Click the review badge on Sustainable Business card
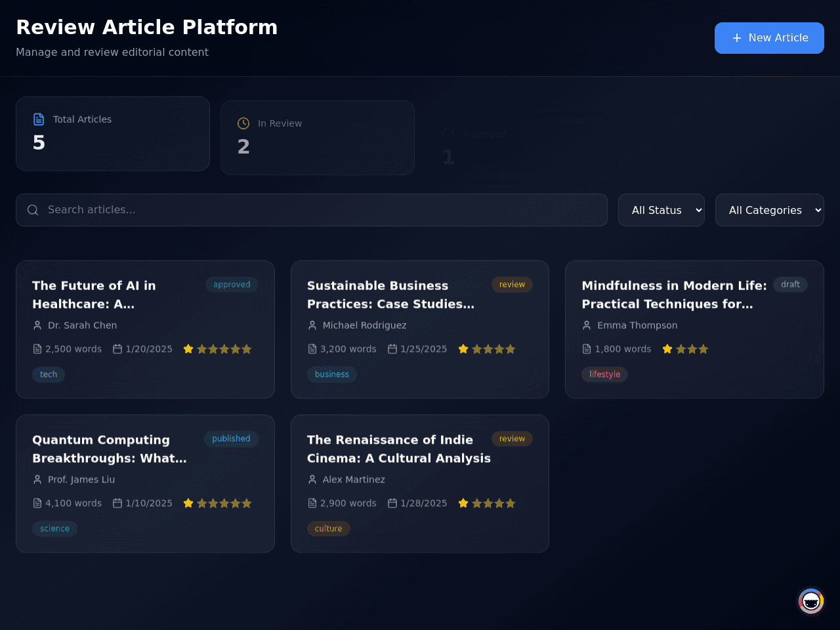This screenshot has width=840, height=630. pyautogui.click(x=512, y=285)
